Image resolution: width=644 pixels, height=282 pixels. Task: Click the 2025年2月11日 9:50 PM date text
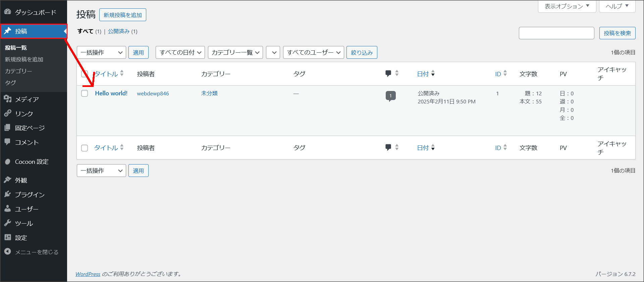(446, 101)
